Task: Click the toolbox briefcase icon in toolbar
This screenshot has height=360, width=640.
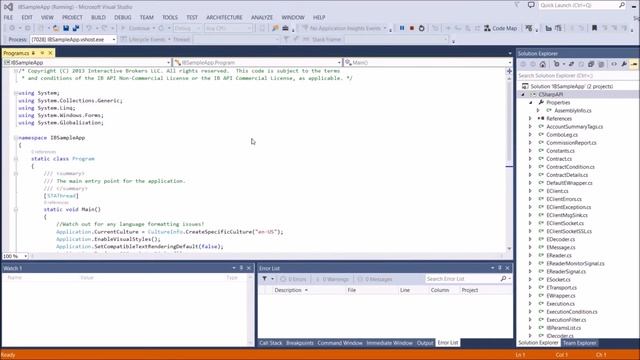Action: click(285, 28)
